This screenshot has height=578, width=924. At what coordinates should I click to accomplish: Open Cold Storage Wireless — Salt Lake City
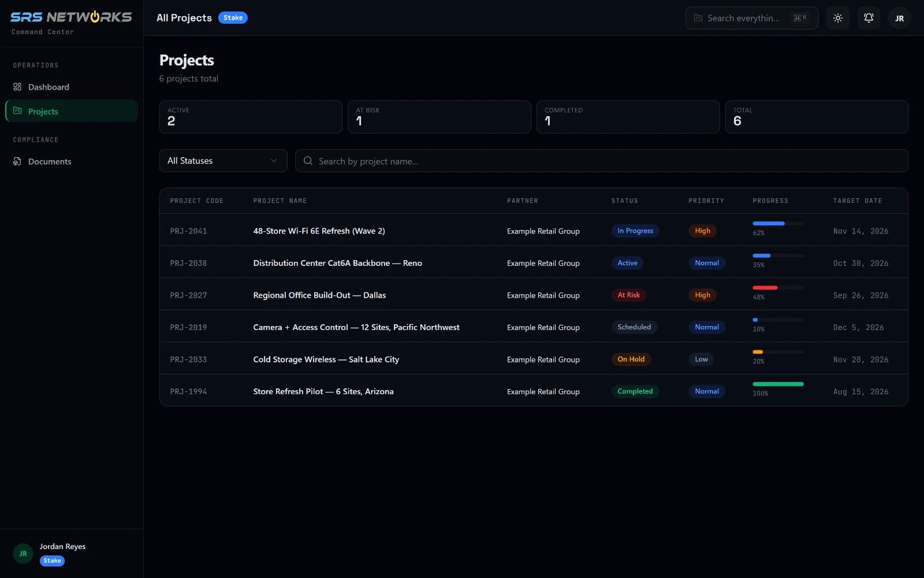(x=326, y=360)
